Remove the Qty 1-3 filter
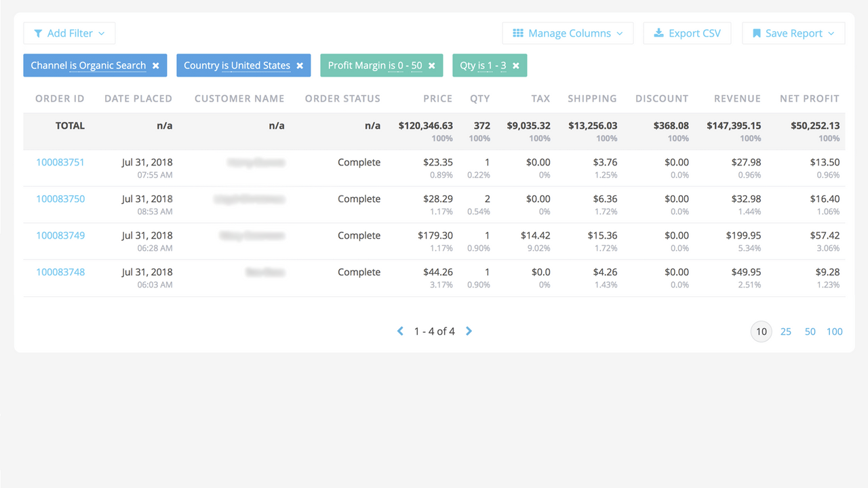Image resolution: width=868 pixels, height=488 pixels. tap(515, 65)
